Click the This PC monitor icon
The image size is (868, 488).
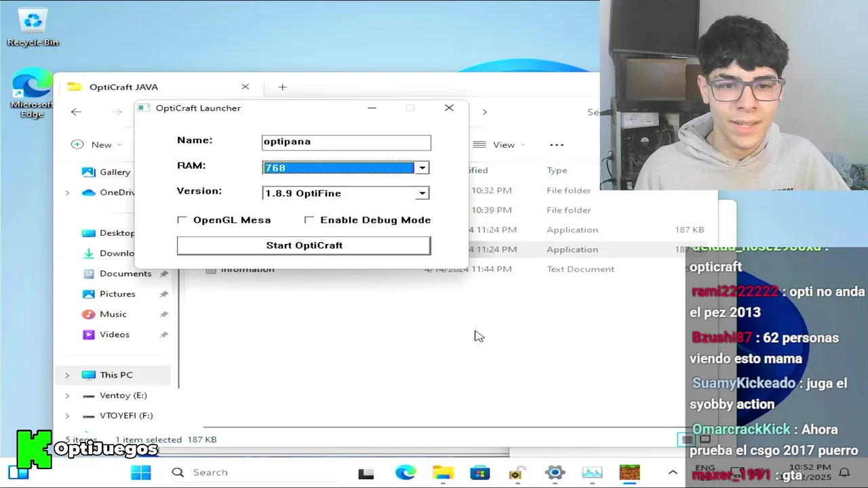88,375
